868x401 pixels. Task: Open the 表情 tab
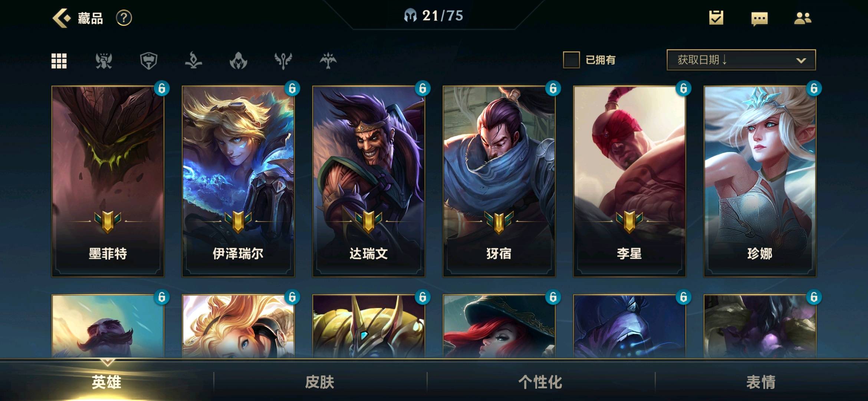pos(761,382)
